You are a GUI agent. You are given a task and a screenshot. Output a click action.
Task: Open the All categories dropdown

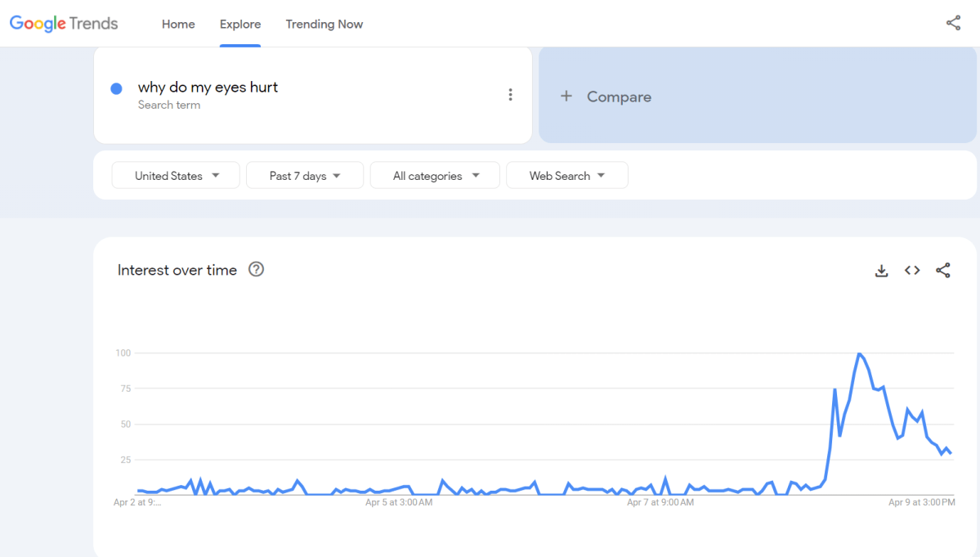[x=434, y=175]
